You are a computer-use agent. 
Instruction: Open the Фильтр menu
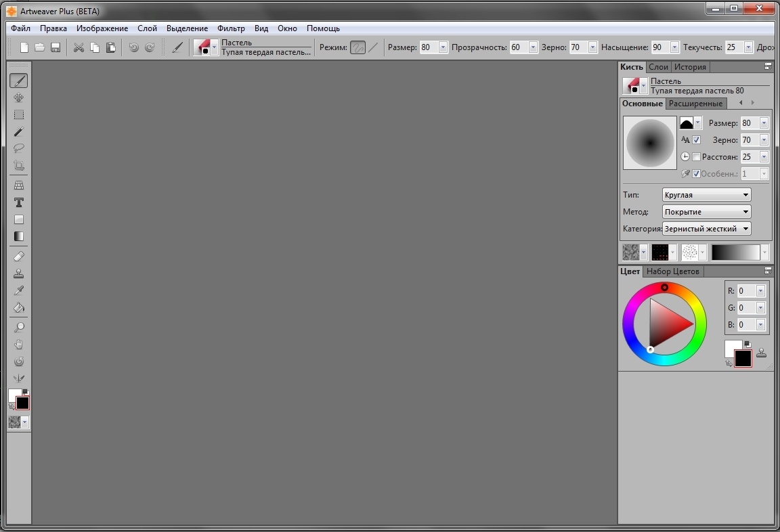pyautogui.click(x=231, y=28)
